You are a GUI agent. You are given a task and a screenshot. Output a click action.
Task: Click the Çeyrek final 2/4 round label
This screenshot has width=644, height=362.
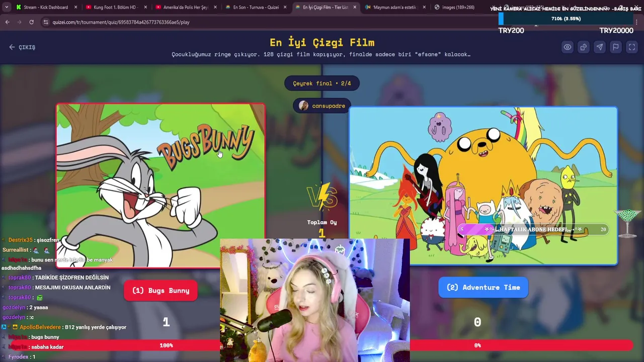click(322, 83)
